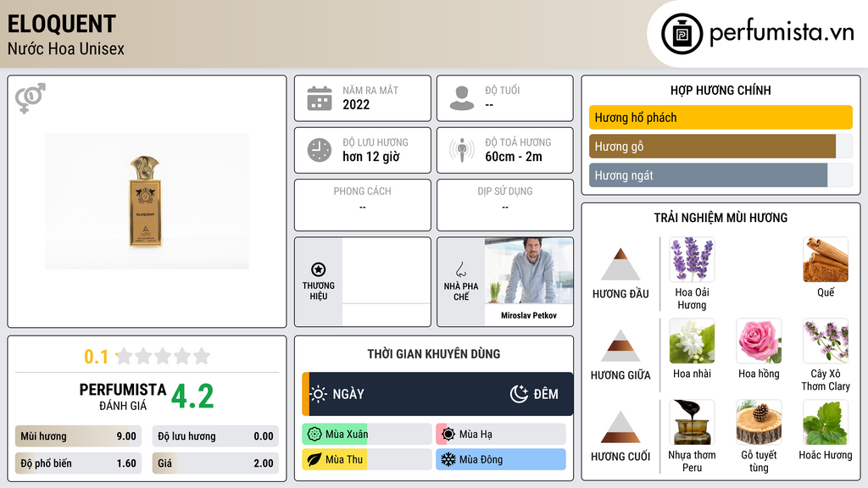Viewport: 868px width, 488px height.
Task: Click the Mùa Đông season bar
Action: point(500,459)
